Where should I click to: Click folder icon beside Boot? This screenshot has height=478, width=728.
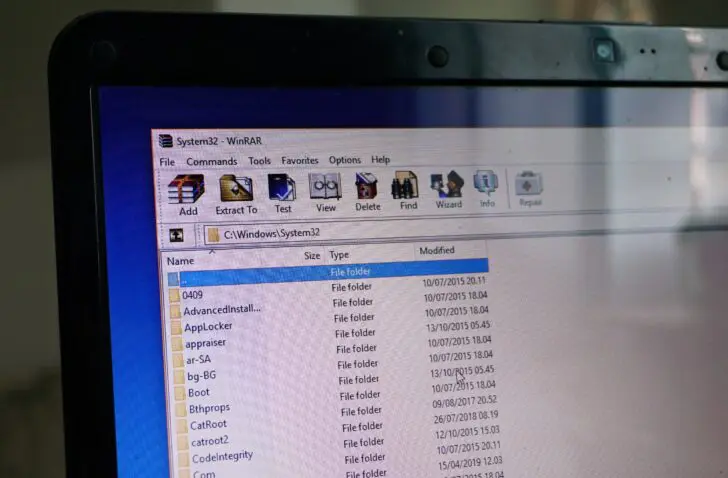coord(180,394)
